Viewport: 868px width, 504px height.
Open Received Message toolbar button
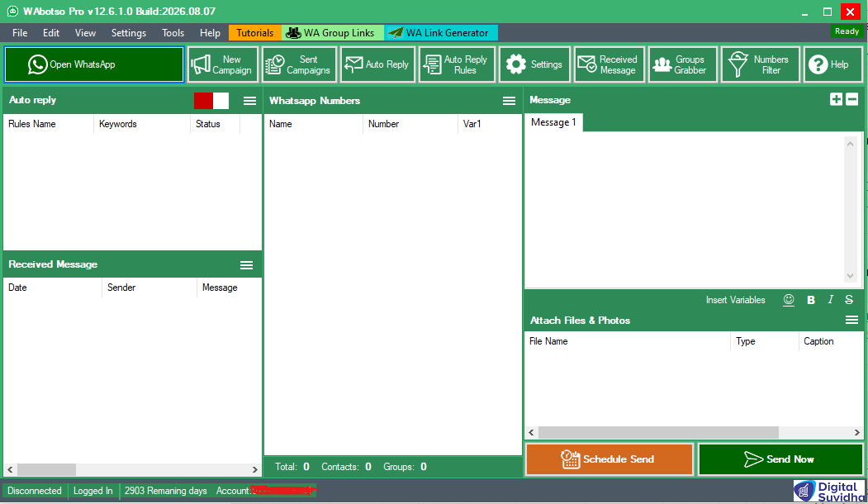pos(609,64)
